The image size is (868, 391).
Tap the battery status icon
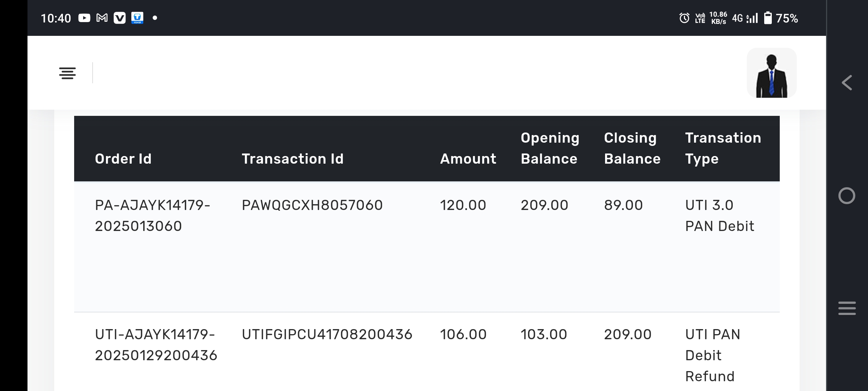767,18
